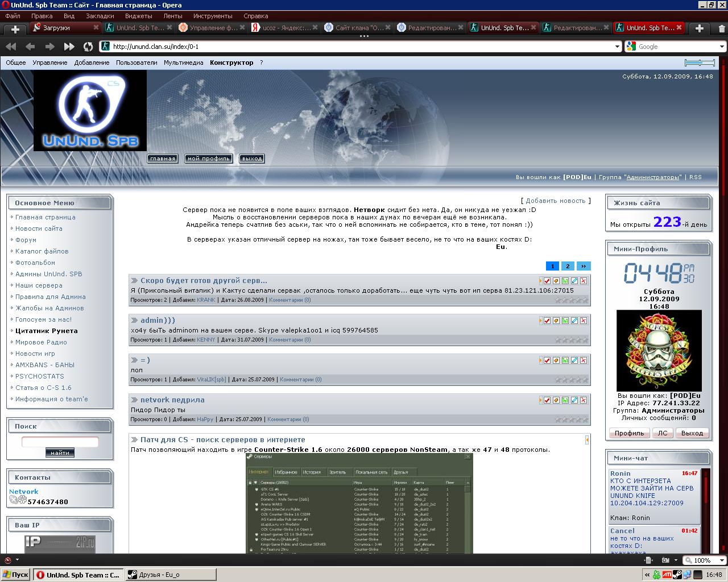Approve the 'Скоро будет готов другой серв' news (red checkmark)

click(x=547, y=281)
